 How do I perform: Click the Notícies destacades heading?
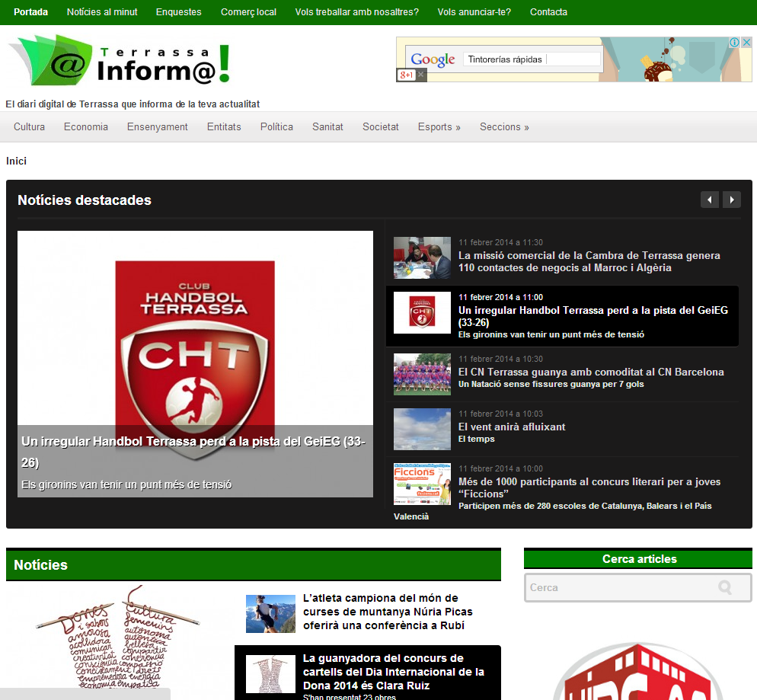tap(85, 200)
